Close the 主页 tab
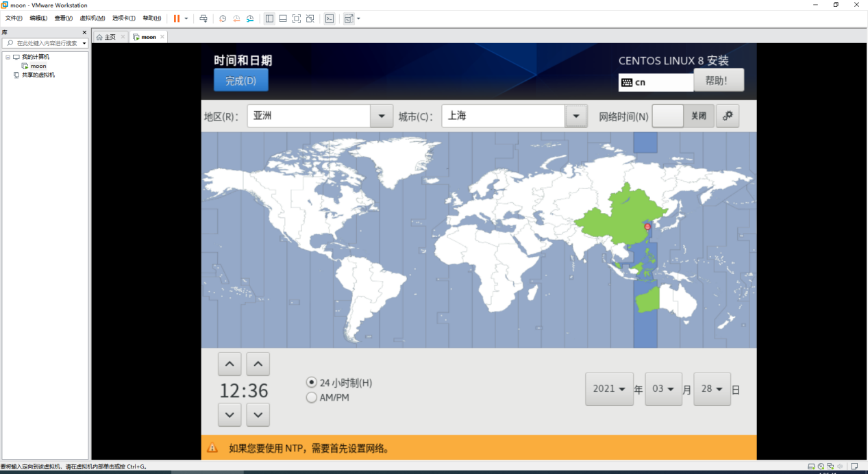 click(x=123, y=37)
